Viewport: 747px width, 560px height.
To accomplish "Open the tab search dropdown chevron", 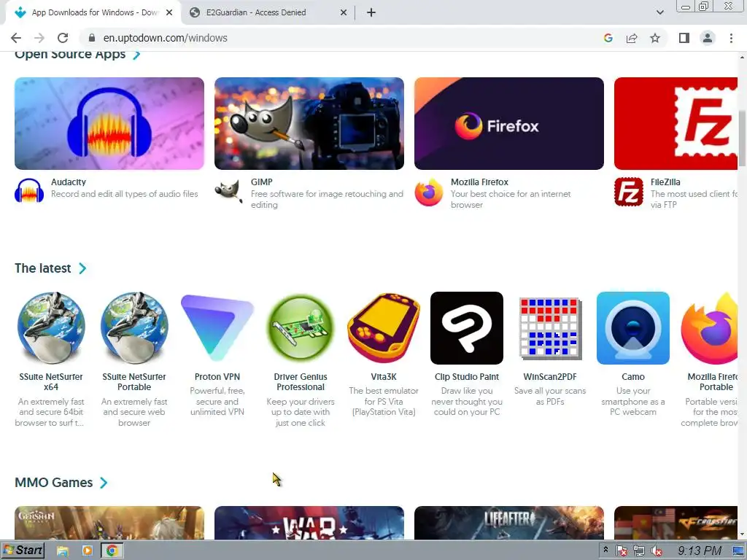I will 659,12.
